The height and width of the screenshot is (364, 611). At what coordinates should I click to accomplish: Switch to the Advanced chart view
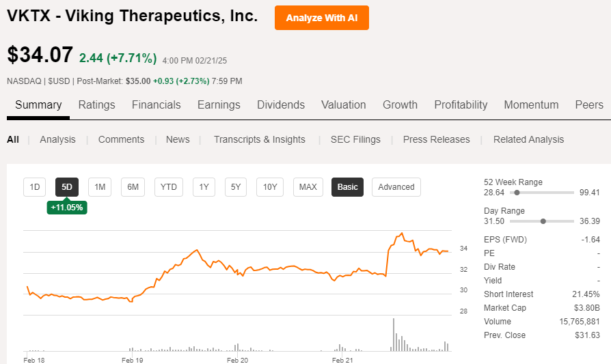tap(396, 186)
